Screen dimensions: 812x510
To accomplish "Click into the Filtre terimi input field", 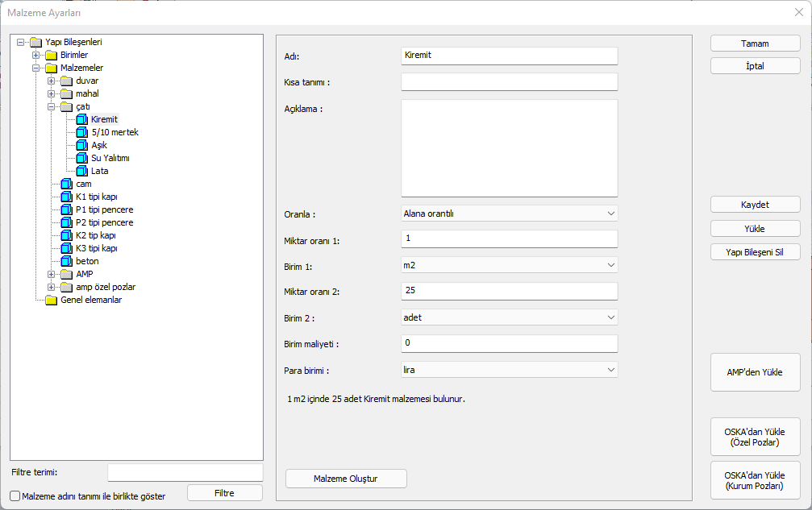I will 185,472.
